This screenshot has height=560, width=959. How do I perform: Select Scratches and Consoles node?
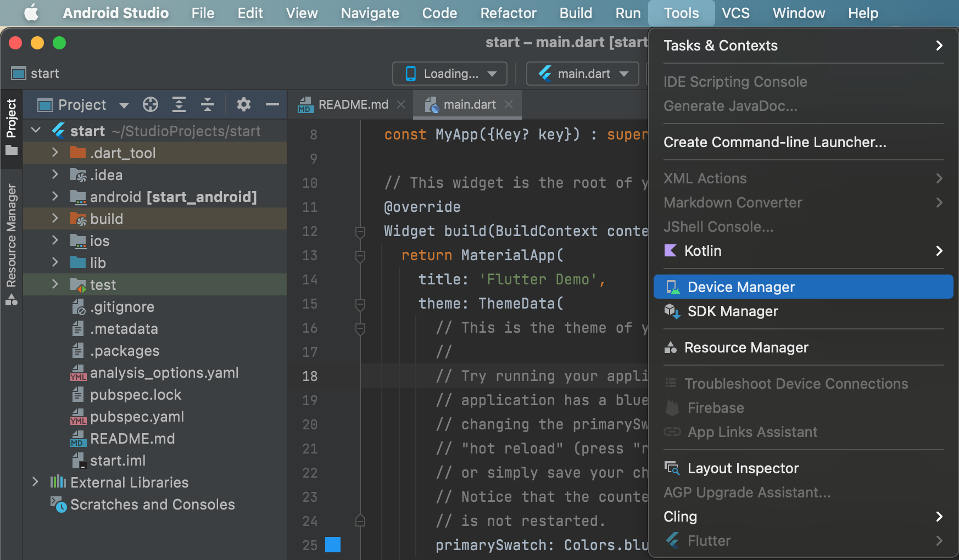tap(152, 505)
